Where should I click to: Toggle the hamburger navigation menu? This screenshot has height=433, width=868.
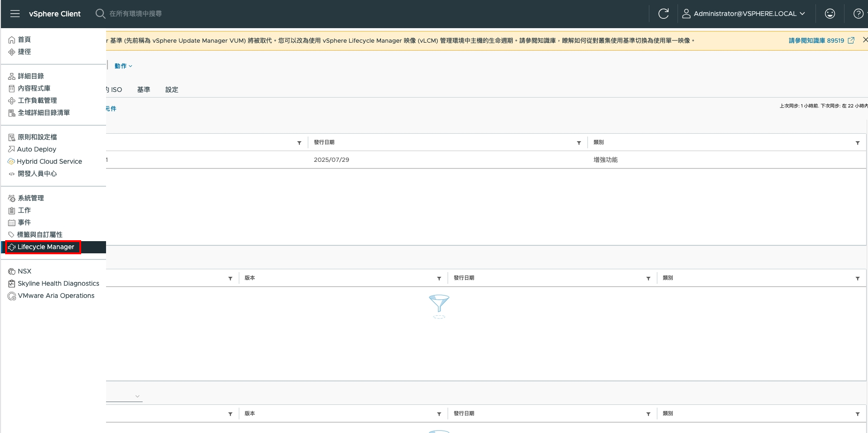pos(15,14)
